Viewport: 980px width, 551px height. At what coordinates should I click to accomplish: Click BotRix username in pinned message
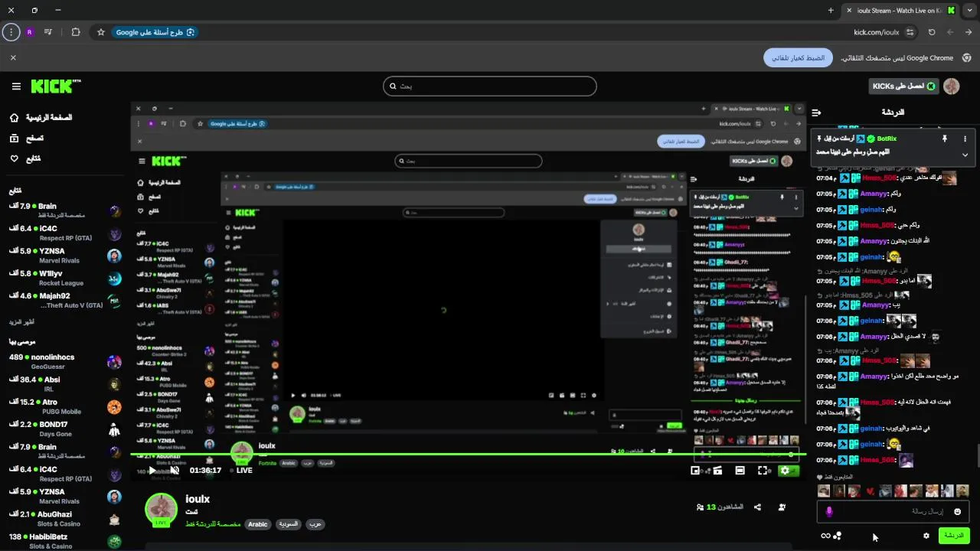(887, 139)
